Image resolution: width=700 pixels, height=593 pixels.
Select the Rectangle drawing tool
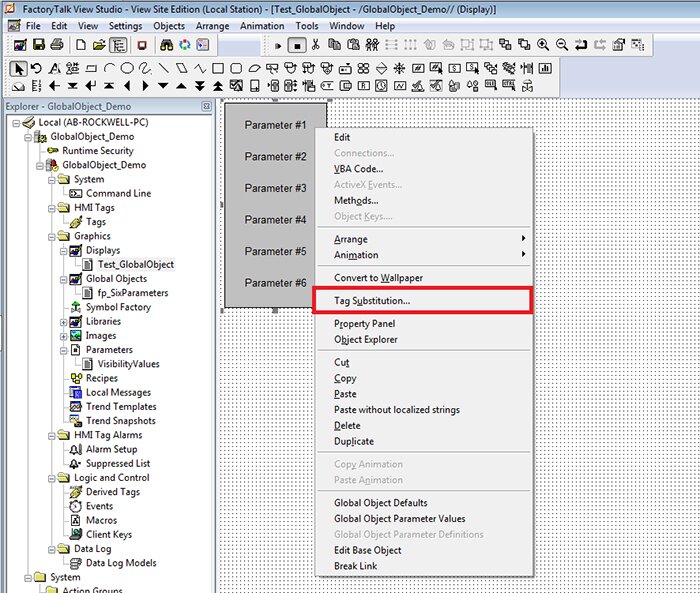tap(218, 68)
